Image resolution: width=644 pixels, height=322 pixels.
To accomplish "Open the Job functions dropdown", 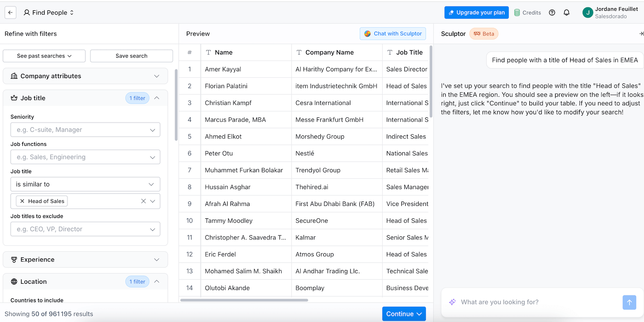I will (x=85, y=157).
